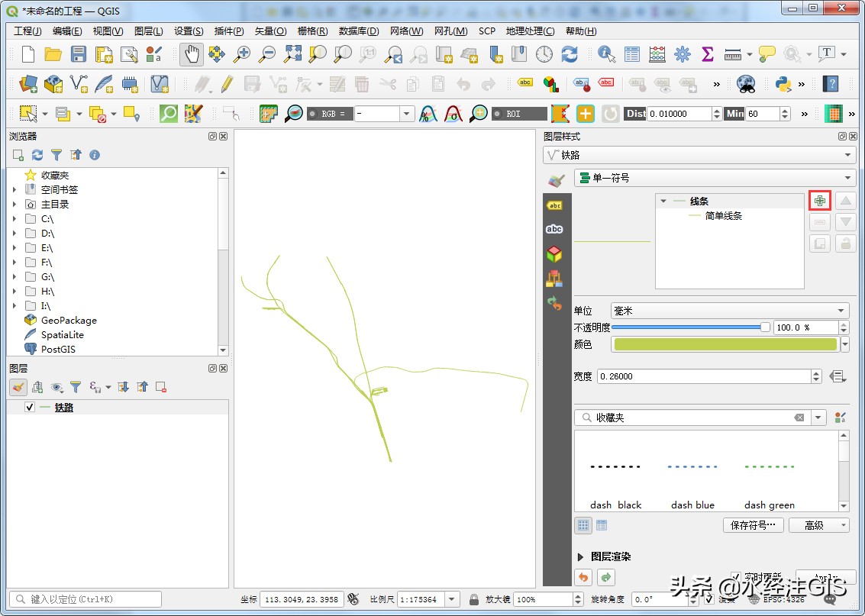Open the Field Calculator icon

656,54
